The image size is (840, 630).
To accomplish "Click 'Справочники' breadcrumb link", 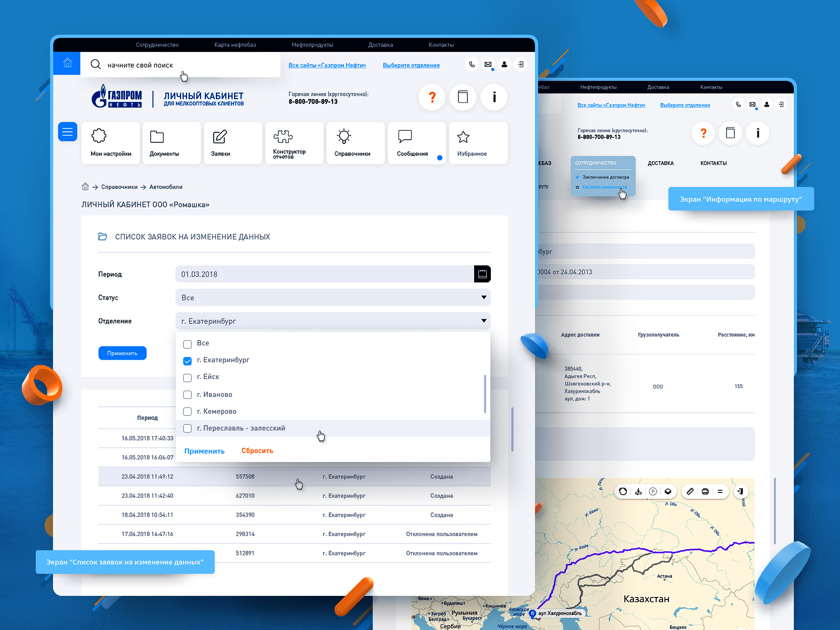I will (x=119, y=187).
